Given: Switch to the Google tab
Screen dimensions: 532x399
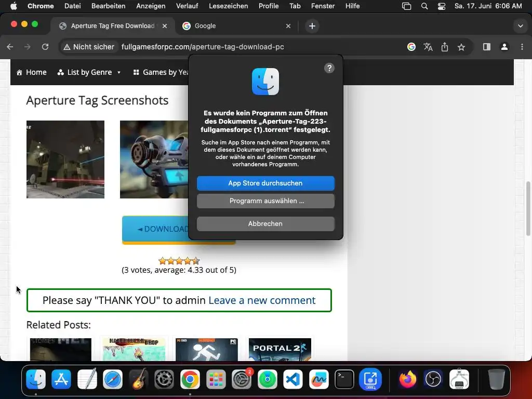Looking at the screenshot, I should 237,26.
